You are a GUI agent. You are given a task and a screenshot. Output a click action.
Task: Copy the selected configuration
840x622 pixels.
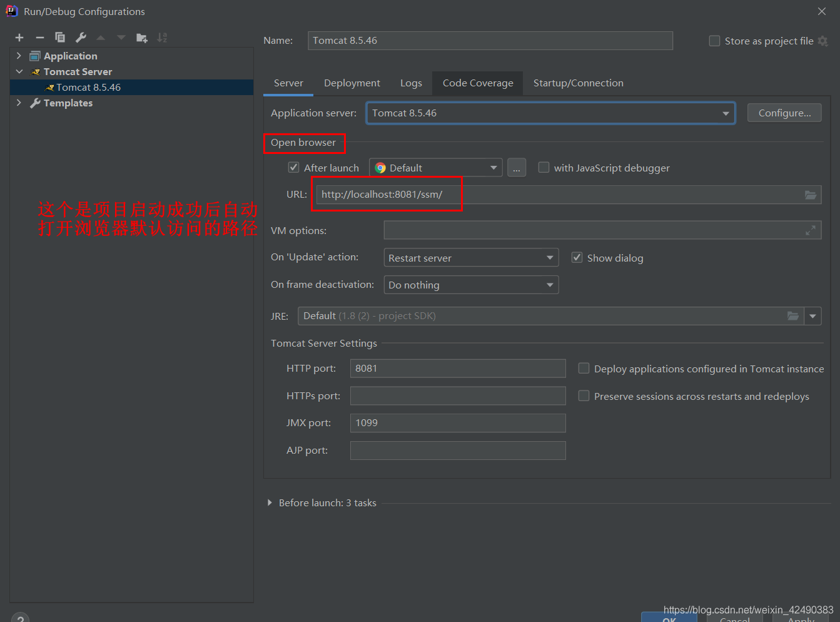(x=60, y=38)
